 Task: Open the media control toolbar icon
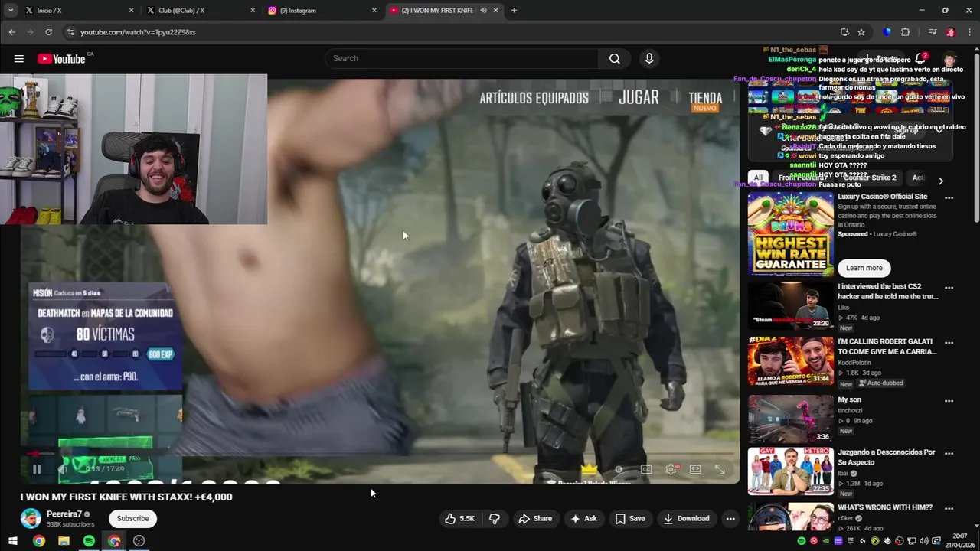[932, 32]
